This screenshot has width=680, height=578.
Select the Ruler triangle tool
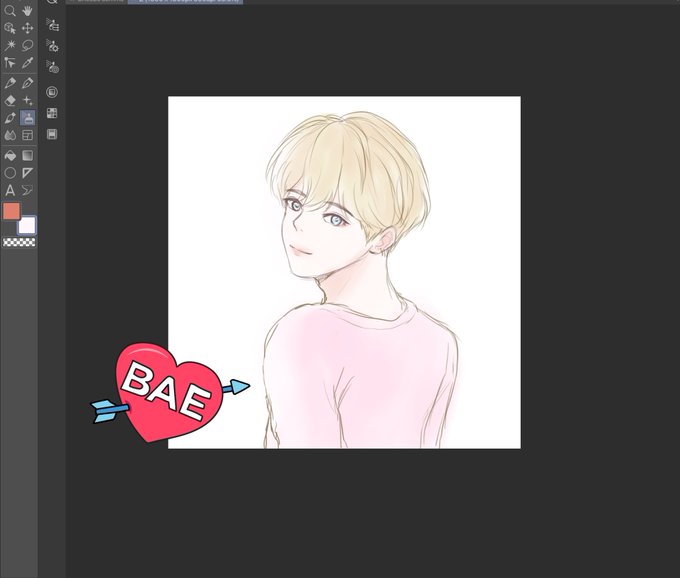[27, 173]
